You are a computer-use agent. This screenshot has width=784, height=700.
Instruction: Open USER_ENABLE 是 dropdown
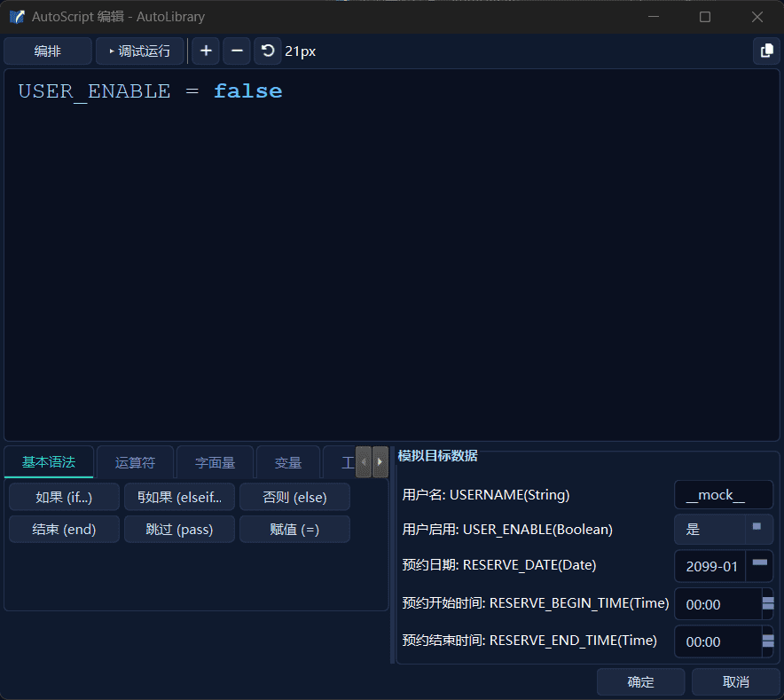[x=724, y=530]
